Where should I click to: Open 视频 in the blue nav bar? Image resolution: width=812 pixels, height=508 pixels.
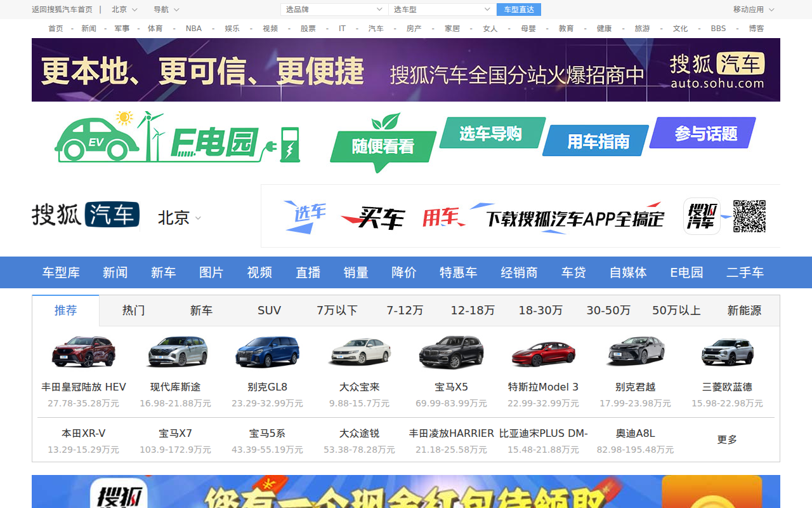point(259,272)
